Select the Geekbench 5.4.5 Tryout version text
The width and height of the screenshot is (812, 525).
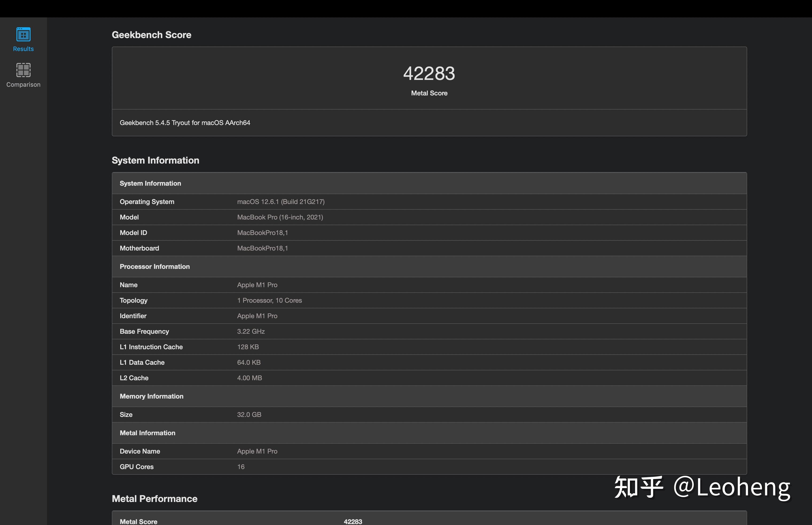point(185,123)
